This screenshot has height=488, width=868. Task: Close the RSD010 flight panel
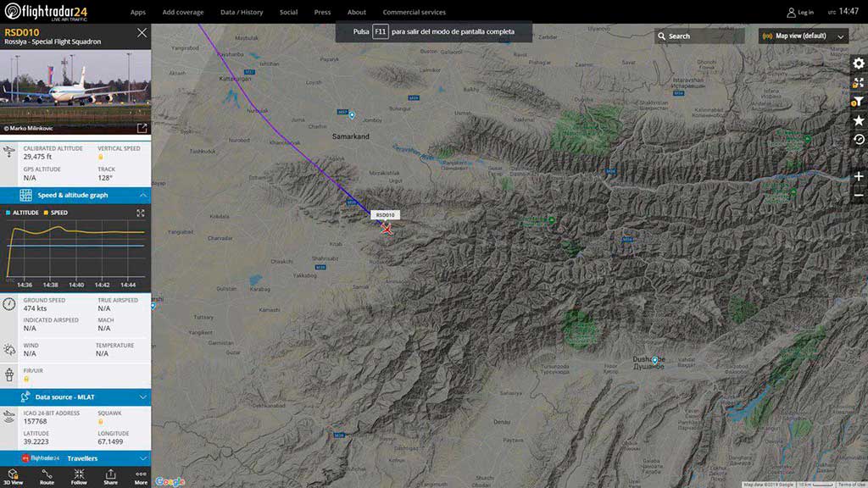click(x=142, y=33)
